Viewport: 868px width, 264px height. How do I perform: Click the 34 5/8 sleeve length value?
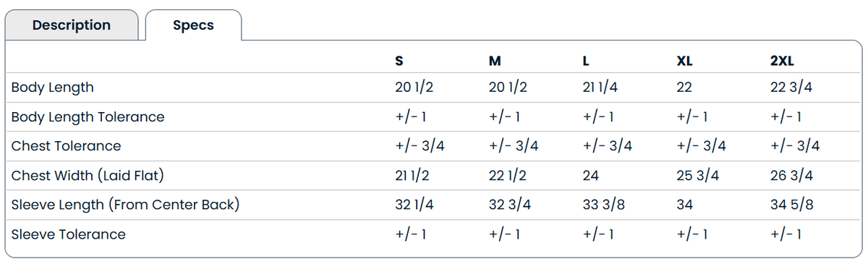[792, 205]
